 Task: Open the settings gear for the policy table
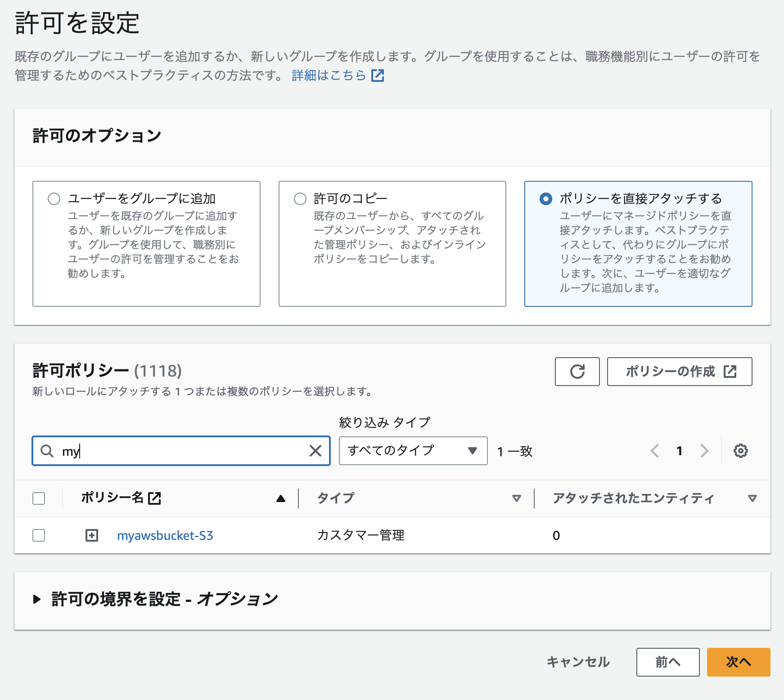click(740, 451)
